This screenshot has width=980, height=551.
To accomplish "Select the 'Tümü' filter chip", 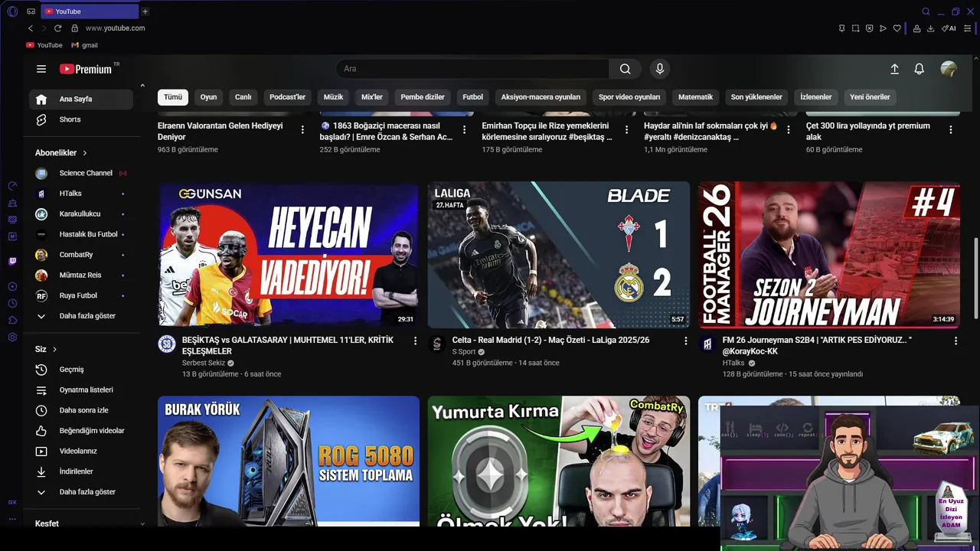I will (x=173, y=97).
